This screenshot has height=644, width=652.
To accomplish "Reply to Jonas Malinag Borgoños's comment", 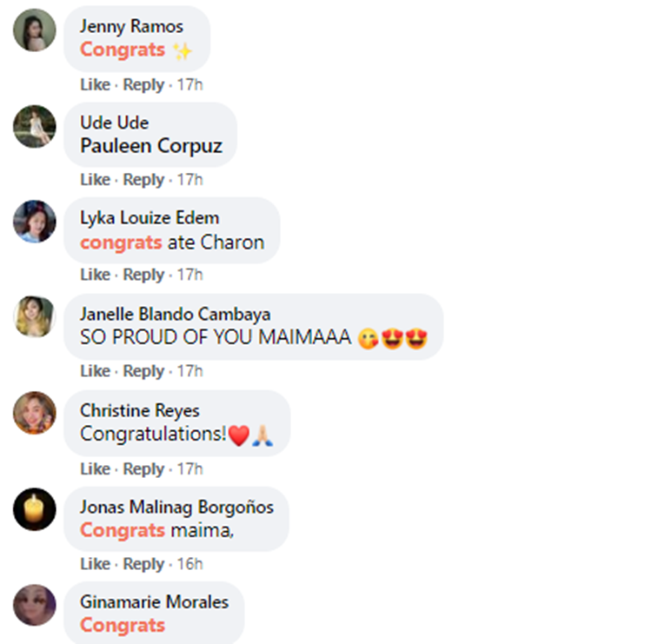I will click(x=143, y=564).
